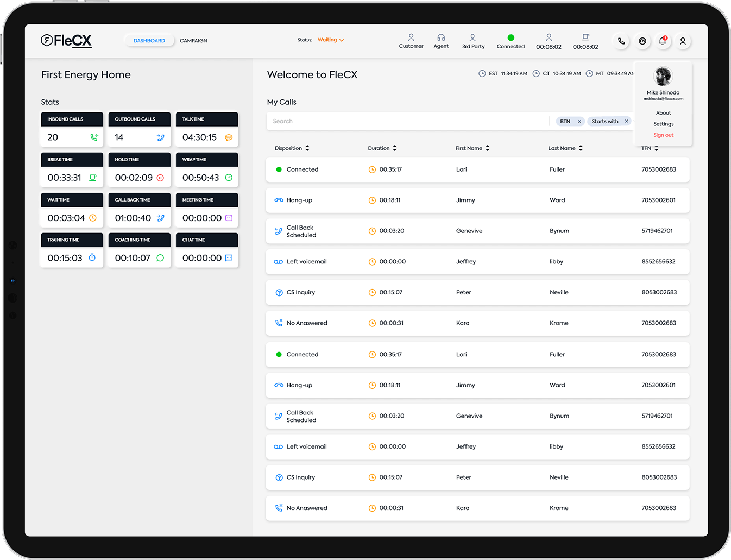The height and width of the screenshot is (560, 731).
Task: Remove the BTN filter chip
Action: pyautogui.click(x=579, y=122)
